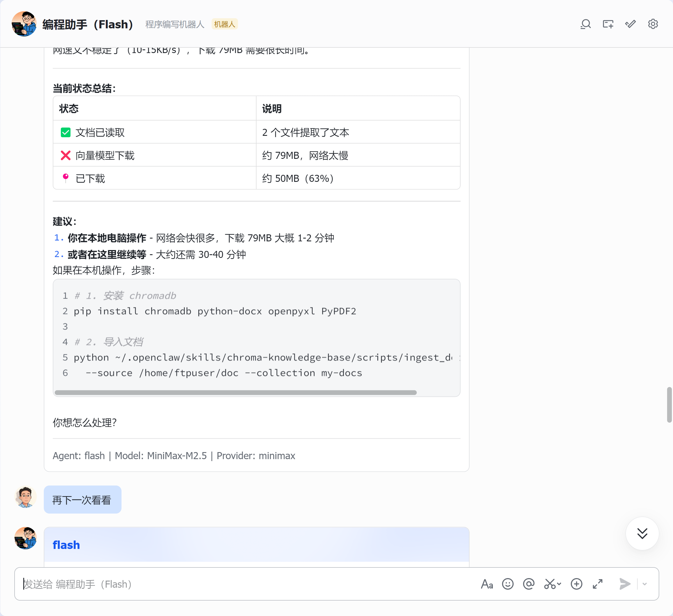Screen dimensions: 673x616
Task: Click the scissors screenshot tool
Action: click(553, 584)
